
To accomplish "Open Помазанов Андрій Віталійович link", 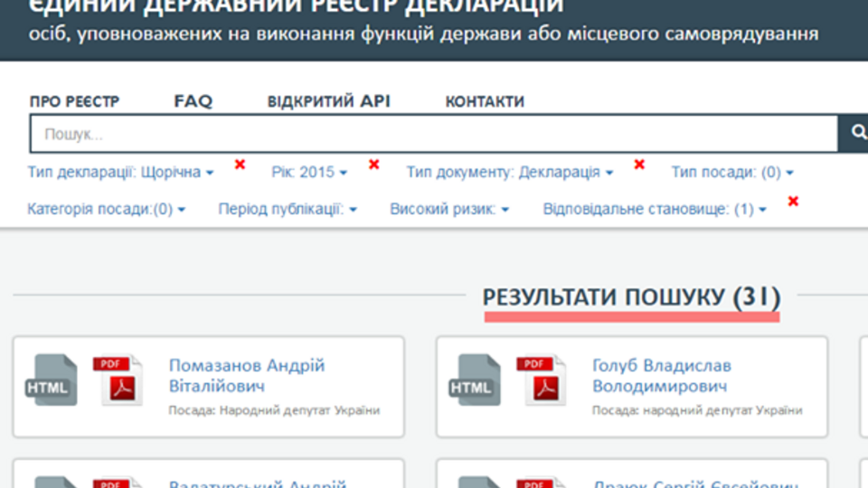I will click(247, 376).
